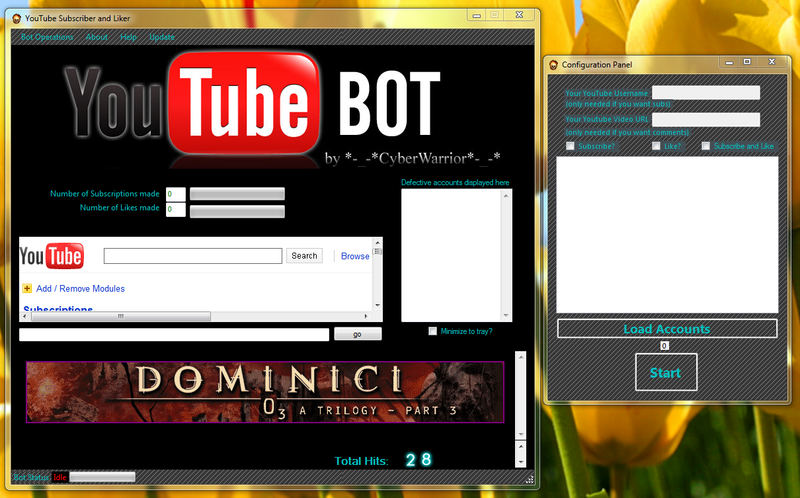Toggle the Minimize to tray? checkbox
The height and width of the screenshot is (498, 800).
point(433,331)
